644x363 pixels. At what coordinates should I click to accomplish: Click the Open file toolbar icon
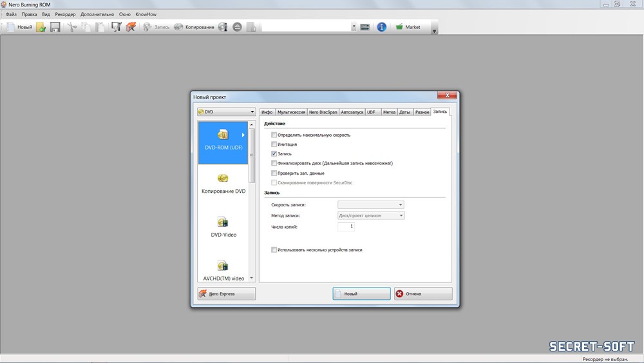coord(41,27)
